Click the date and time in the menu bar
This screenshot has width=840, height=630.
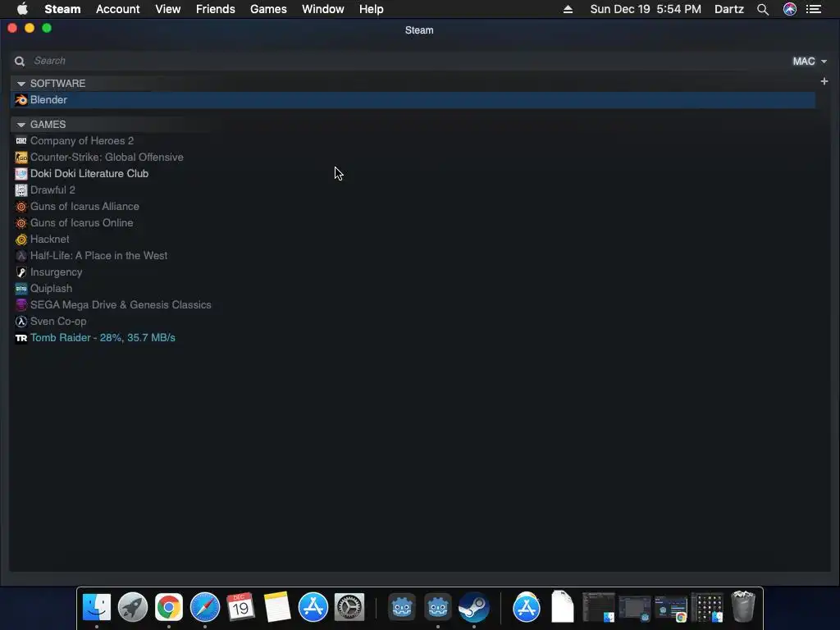coord(646,9)
